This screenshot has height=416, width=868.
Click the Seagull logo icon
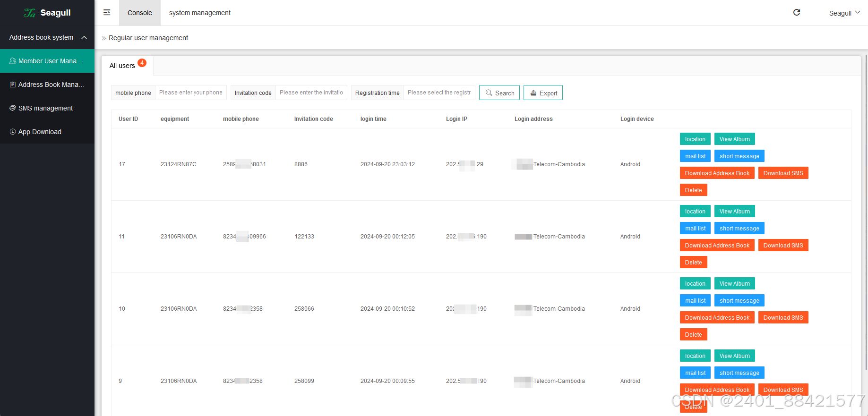29,13
